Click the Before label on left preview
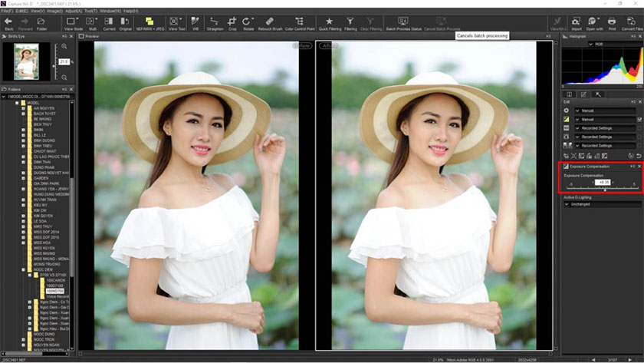644x363 pixels. coord(302,45)
